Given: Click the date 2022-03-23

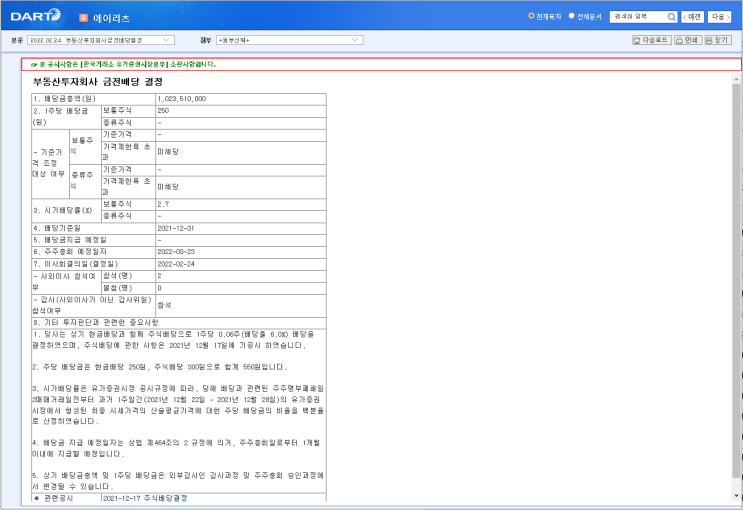Looking at the screenshot, I should pos(176,252).
